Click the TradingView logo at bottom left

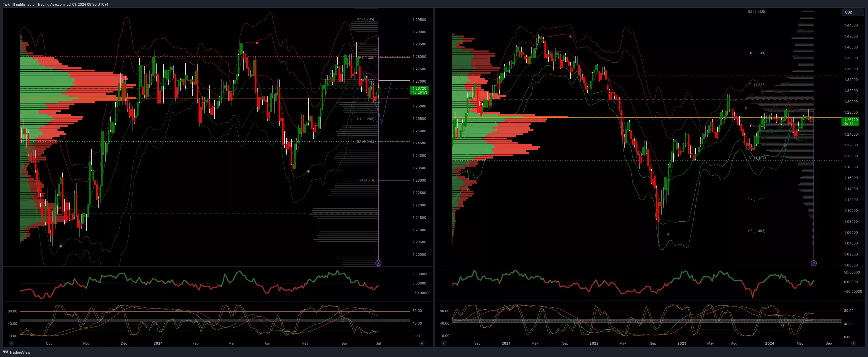click(x=17, y=352)
